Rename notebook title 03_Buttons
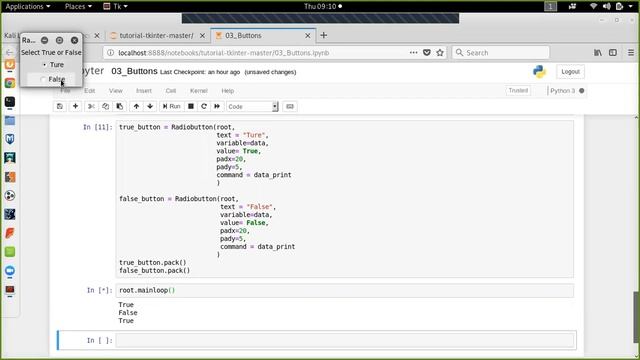 (x=134, y=71)
